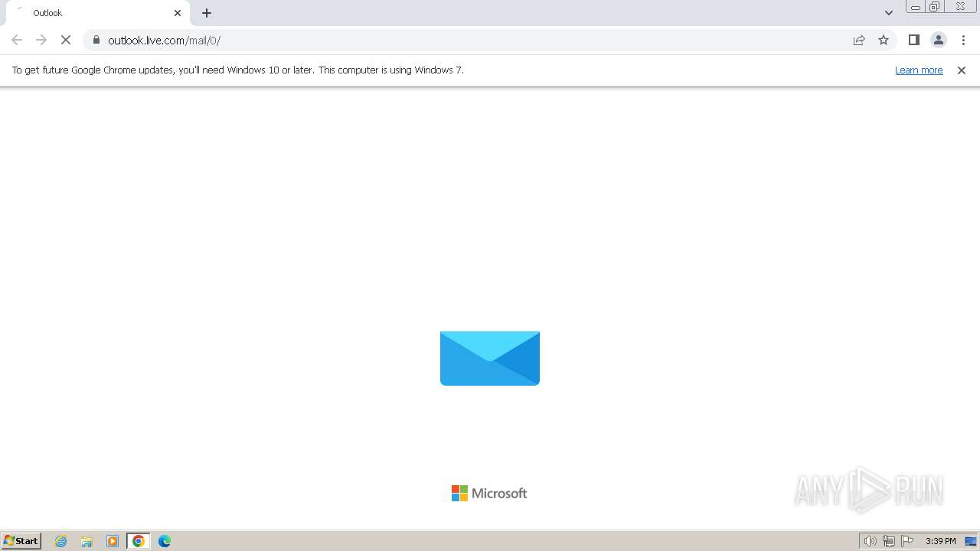Image resolution: width=980 pixels, height=551 pixels.
Task: Open the Chrome profile menu
Action: [939, 40]
